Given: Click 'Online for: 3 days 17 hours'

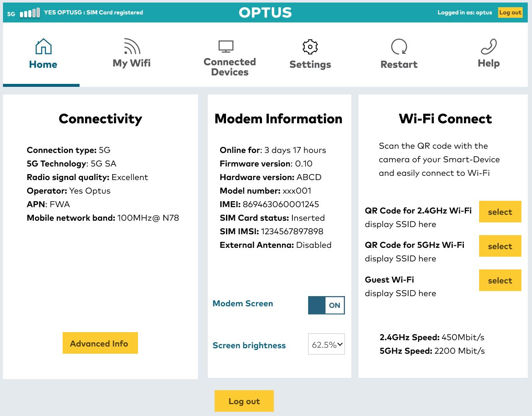Looking at the screenshot, I should (x=273, y=150).
